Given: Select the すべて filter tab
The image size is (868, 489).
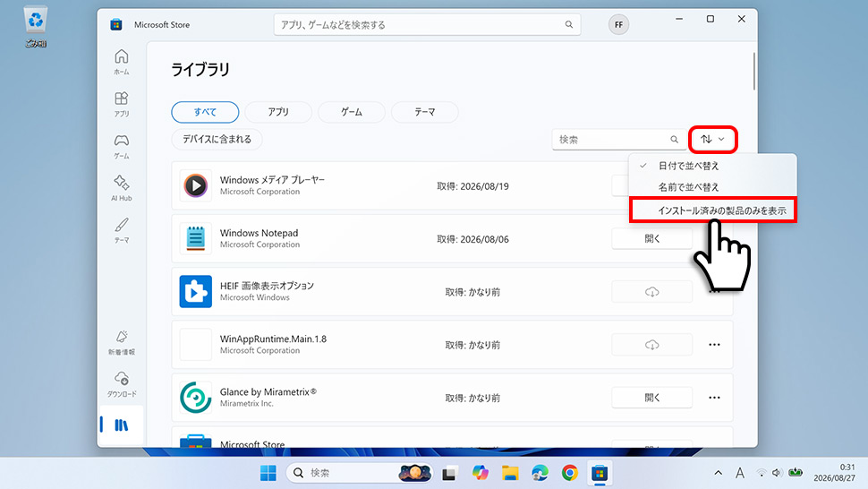Looking at the screenshot, I should [206, 112].
